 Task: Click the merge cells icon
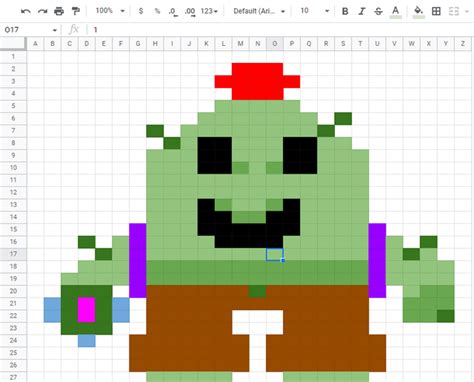click(x=454, y=11)
